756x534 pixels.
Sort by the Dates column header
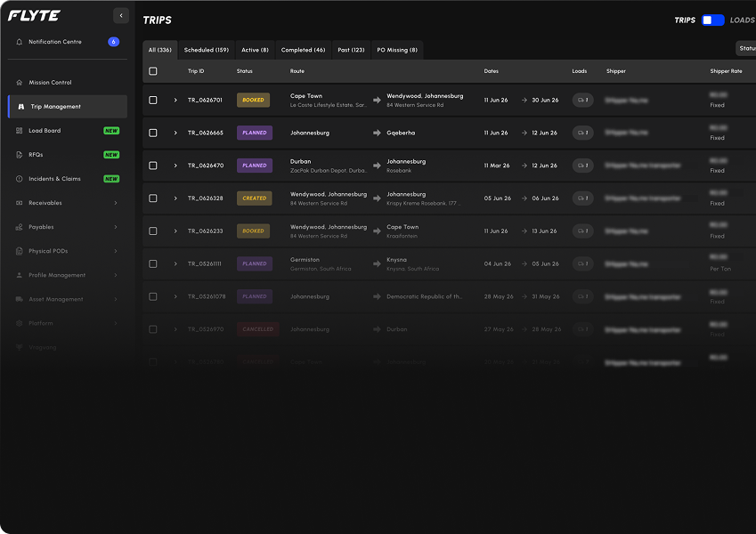(x=492, y=71)
